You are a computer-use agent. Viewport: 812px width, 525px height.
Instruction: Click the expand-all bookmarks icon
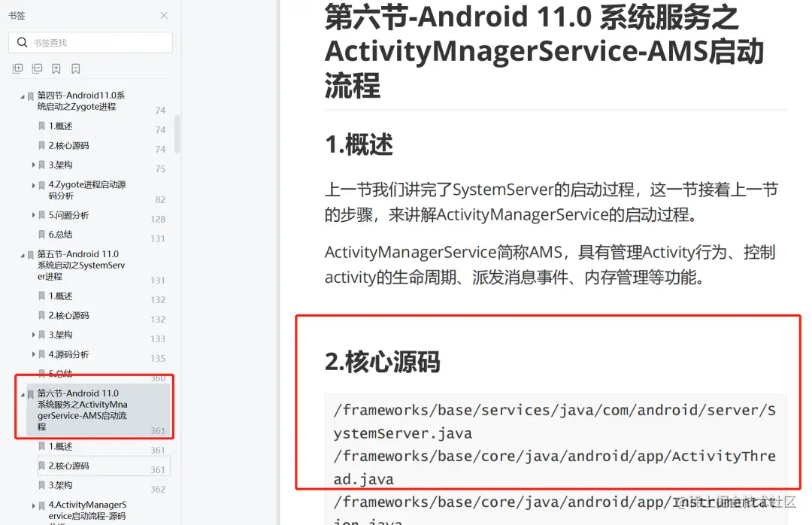click(17, 68)
